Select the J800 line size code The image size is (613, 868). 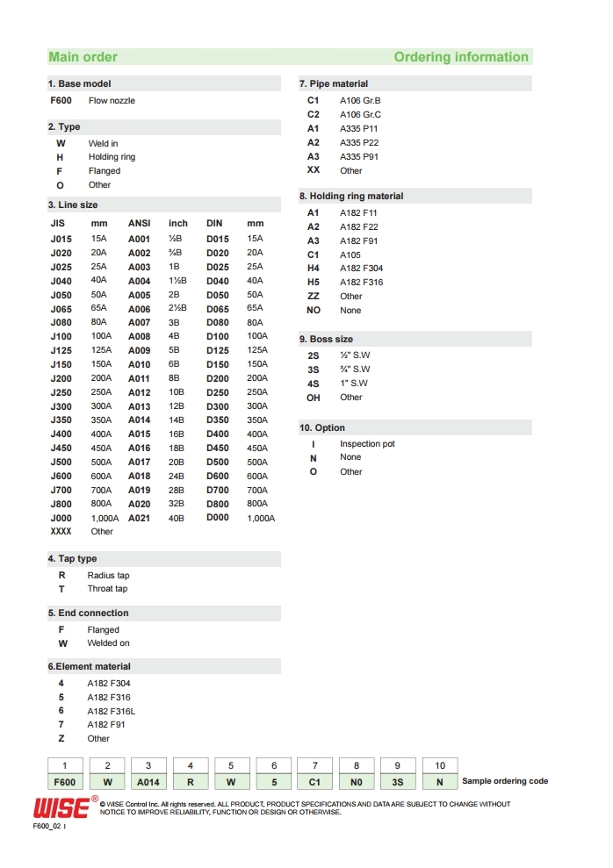tap(61, 505)
